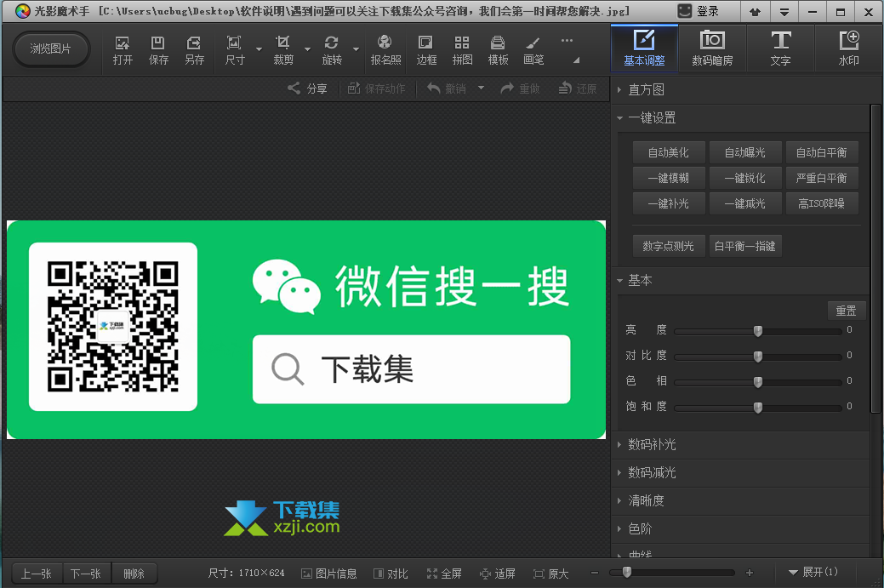This screenshot has width=884, height=588.
Task: Click the 自动美化 button
Action: click(669, 152)
